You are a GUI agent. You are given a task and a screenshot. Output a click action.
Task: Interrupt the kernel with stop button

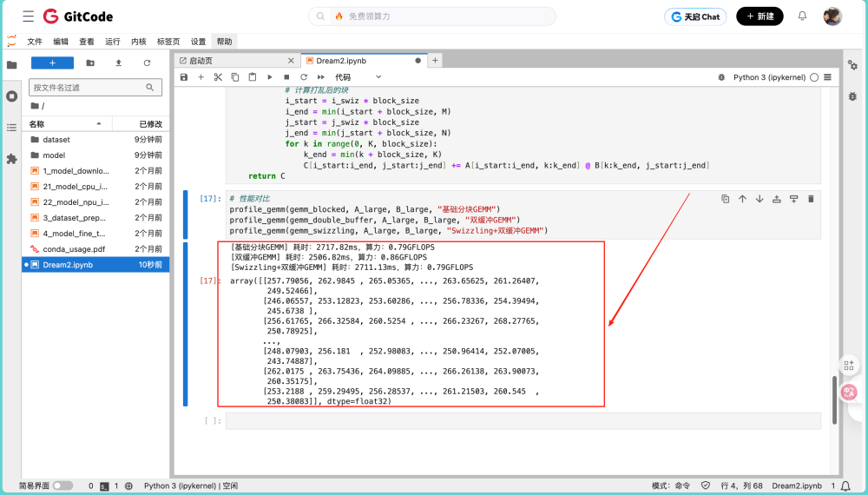(286, 77)
